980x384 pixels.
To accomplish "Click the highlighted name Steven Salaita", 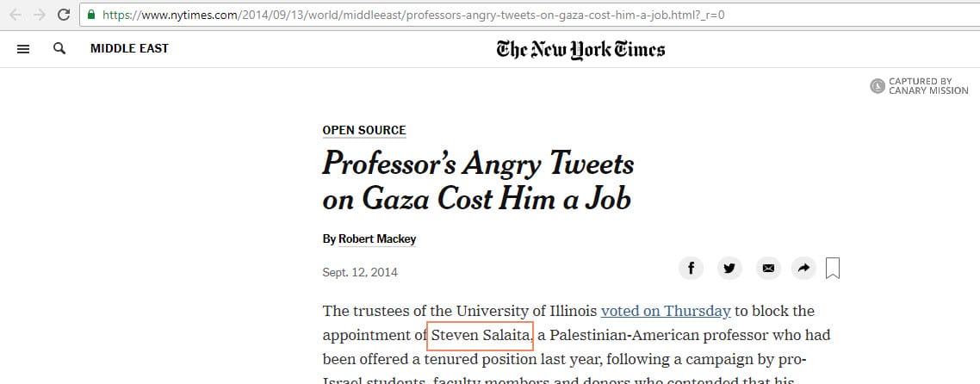I will (482, 335).
